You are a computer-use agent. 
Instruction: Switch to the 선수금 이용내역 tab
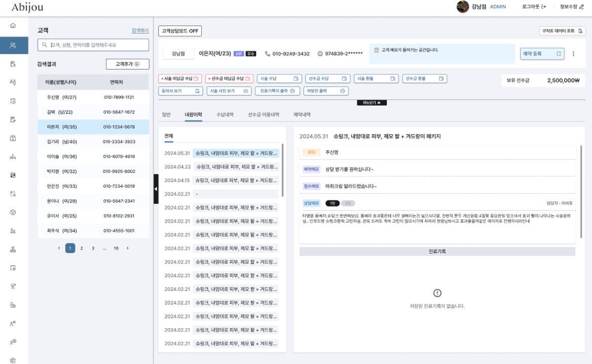pos(264,115)
